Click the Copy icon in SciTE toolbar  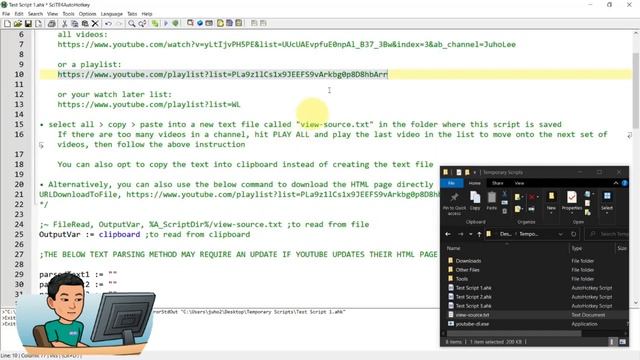(x=75, y=24)
